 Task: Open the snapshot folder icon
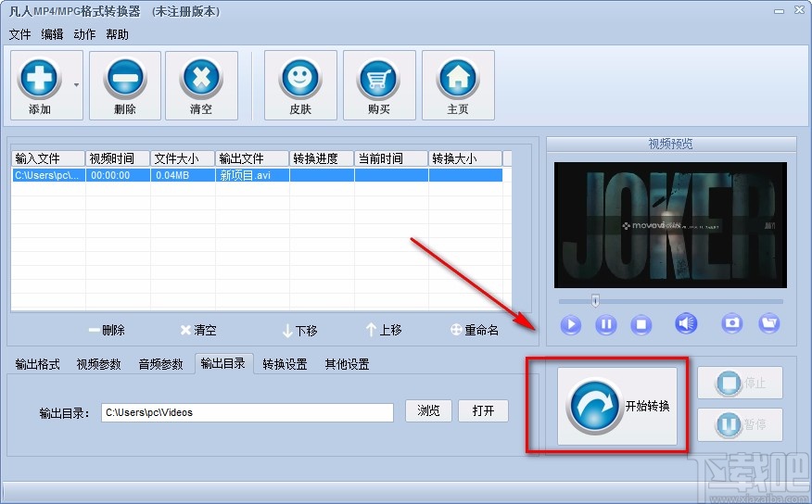pyautogui.click(x=769, y=323)
